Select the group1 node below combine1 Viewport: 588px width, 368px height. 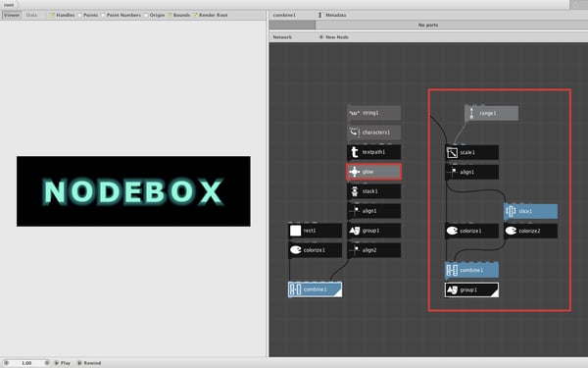(x=471, y=289)
